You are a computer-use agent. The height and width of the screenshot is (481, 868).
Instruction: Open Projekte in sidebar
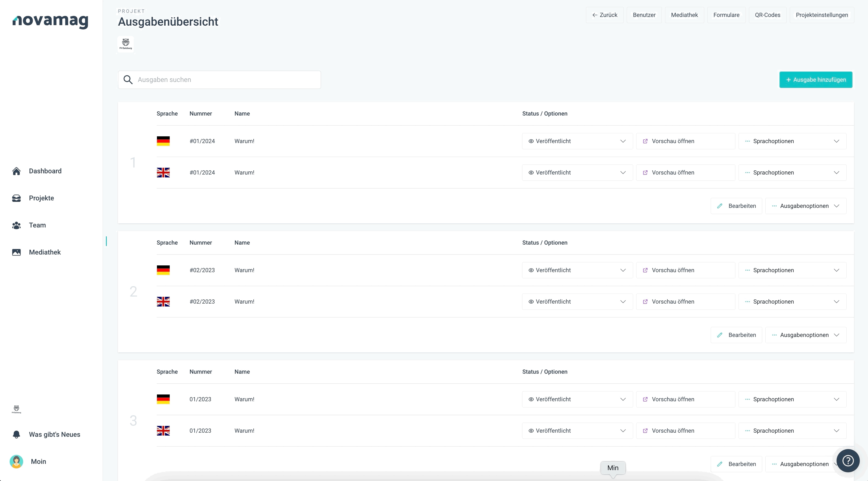click(33, 198)
